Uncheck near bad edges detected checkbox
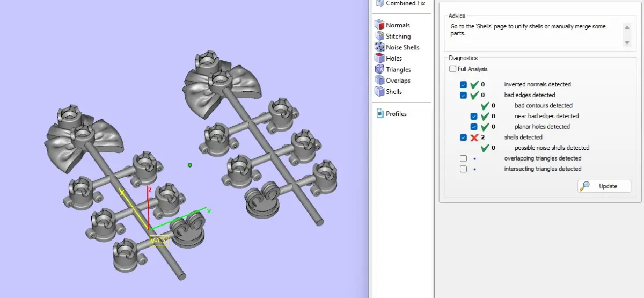644x298 pixels. (474, 116)
